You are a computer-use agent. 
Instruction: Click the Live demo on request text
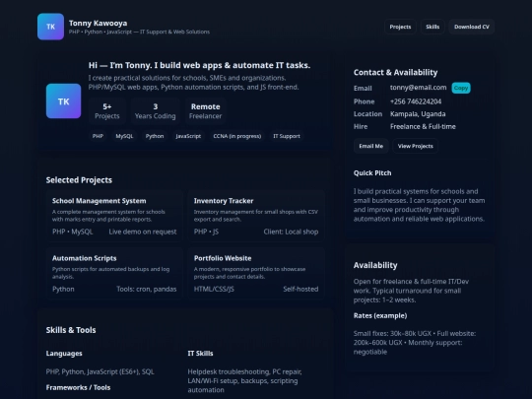pos(143,232)
